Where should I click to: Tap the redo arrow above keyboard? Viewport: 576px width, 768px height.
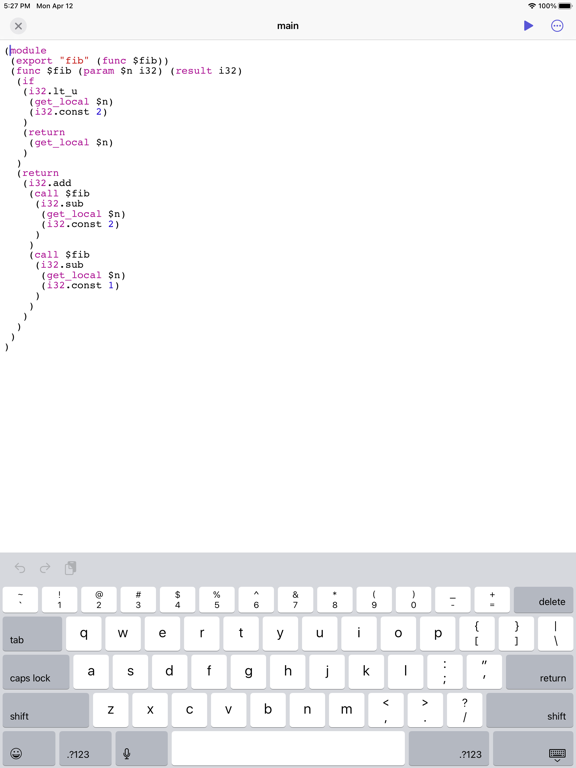[x=45, y=568]
